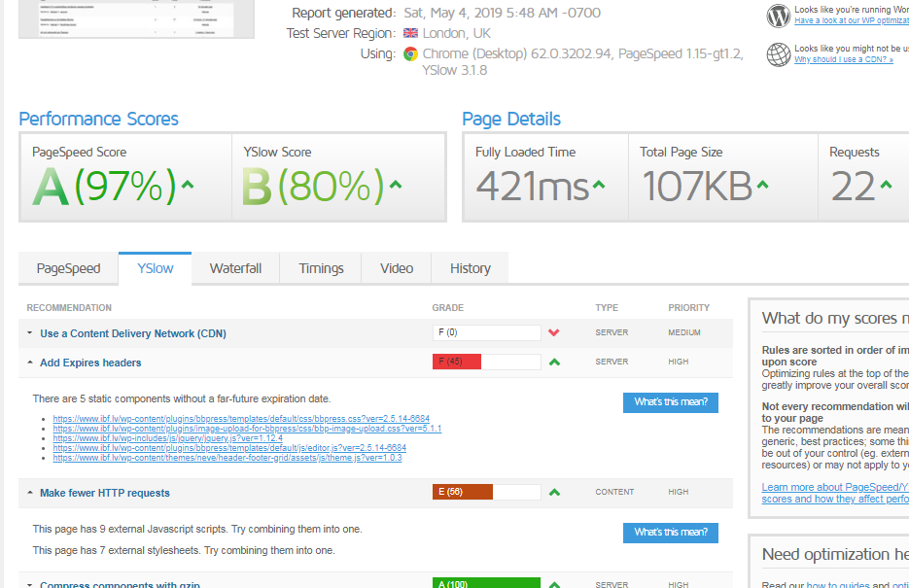Click "What's this mean?" under Add Expires headers
The width and height of the screenshot is (909, 588).
[670, 402]
